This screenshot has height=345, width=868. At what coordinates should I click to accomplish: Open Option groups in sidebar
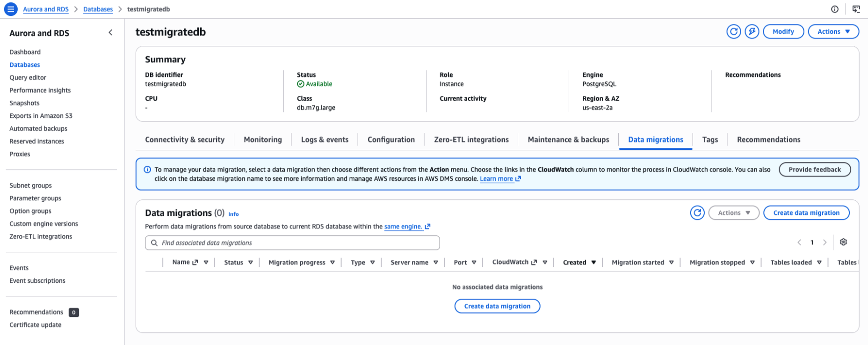coord(30,211)
